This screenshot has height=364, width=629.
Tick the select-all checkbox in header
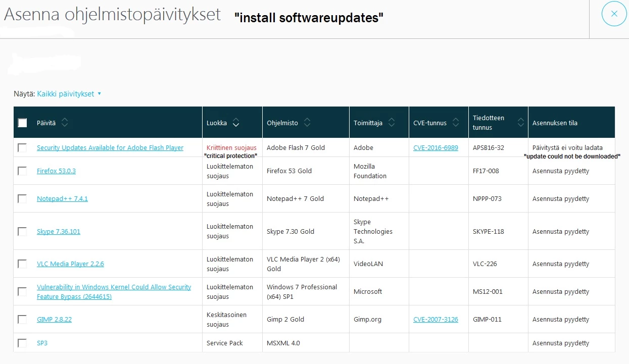pos(22,123)
